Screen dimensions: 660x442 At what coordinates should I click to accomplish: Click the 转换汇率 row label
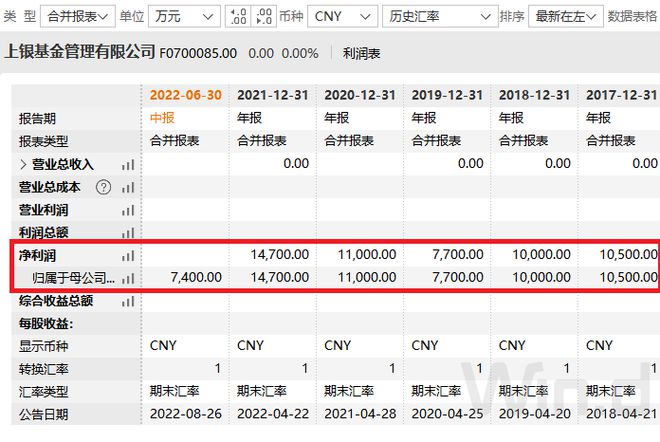pos(43,369)
